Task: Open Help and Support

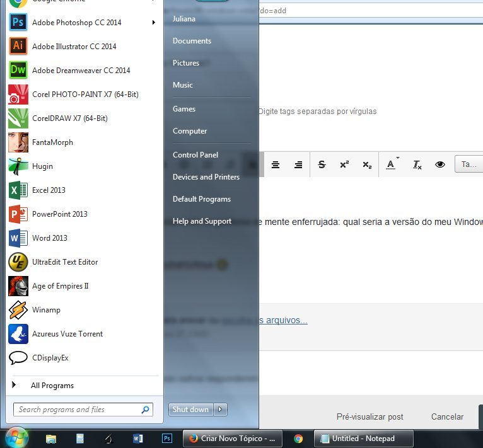Action: (x=202, y=221)
